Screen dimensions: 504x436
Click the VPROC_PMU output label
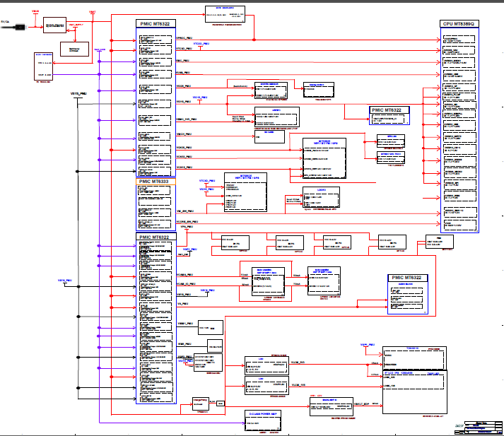click(x=184, y=38)
